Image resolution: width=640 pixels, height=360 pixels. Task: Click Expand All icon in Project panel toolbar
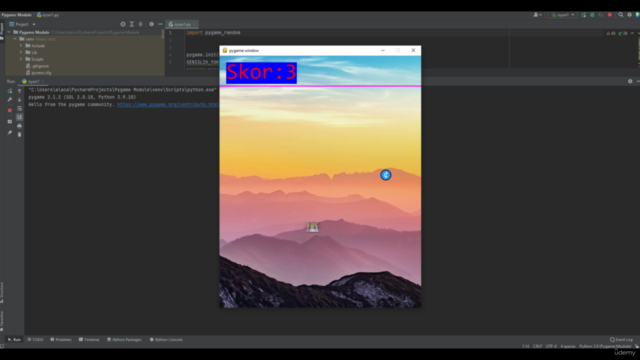pyautogui.click(x=132, y=24)
